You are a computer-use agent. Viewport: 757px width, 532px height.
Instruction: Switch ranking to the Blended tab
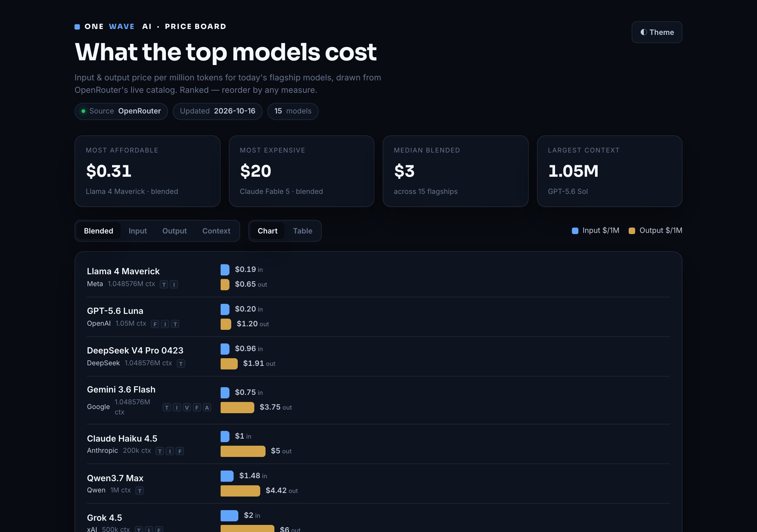pyautogui.click(x=98, y=231)
